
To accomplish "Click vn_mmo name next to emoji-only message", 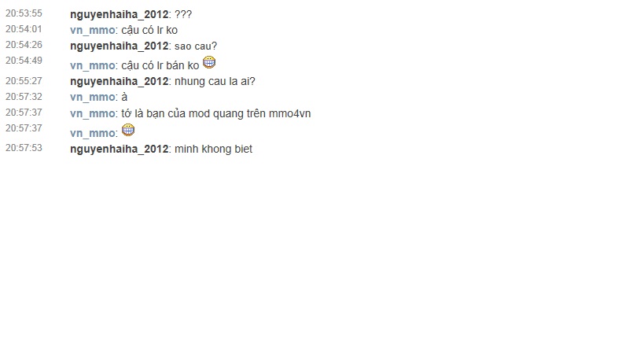I will tap(93, 133).
